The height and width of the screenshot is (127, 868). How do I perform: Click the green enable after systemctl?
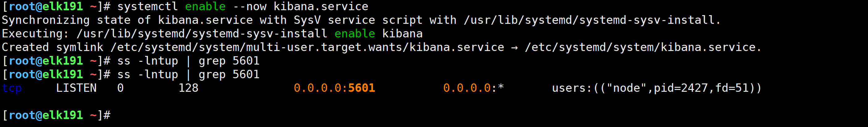point(205,6)
